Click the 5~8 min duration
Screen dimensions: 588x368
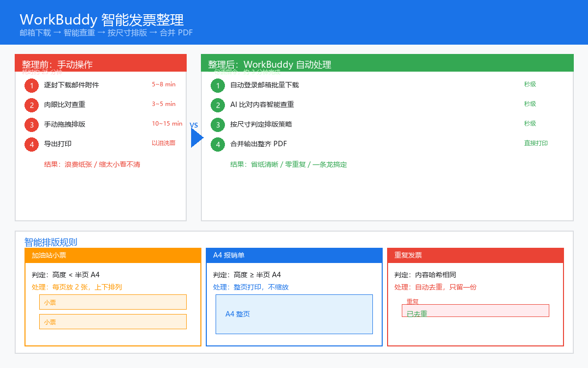click(x=164, y=84)
